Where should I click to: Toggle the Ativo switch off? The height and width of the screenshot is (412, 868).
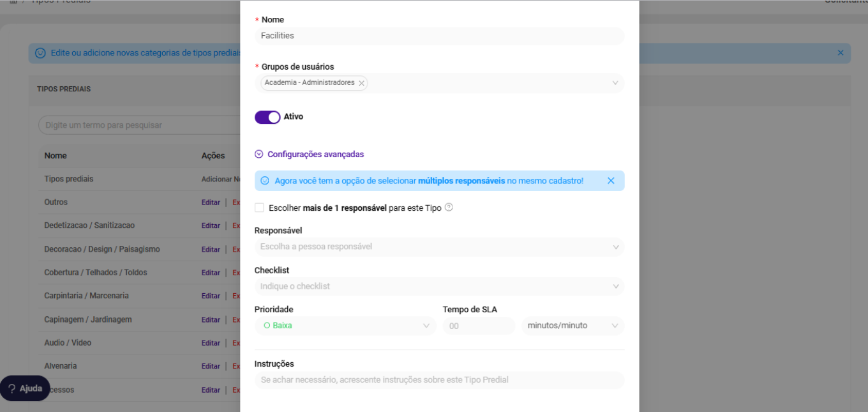[x=267, y=117]
